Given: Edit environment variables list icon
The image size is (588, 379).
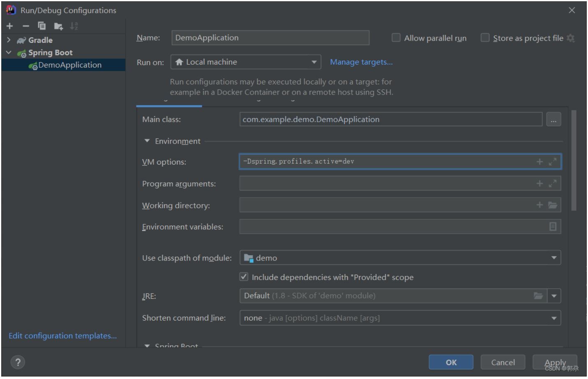Looking at the screenshot, I should [x=553, y=227].
